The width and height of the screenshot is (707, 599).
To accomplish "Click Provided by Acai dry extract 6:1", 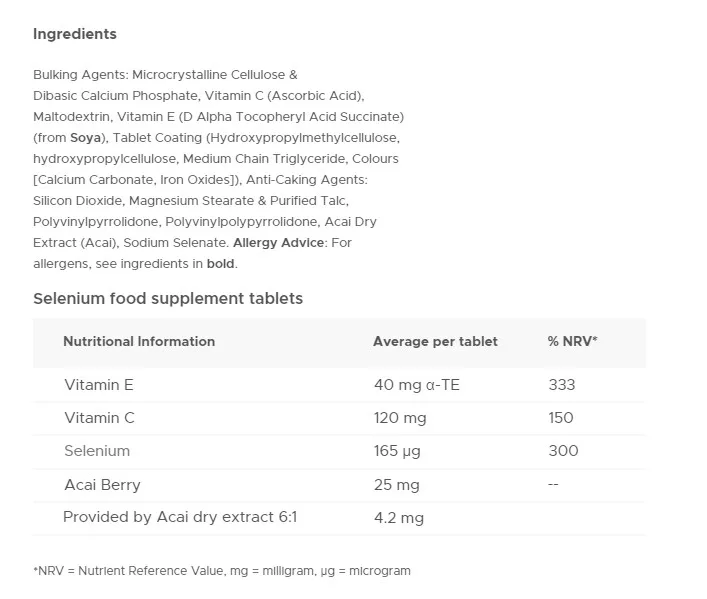I will (180, 517).
